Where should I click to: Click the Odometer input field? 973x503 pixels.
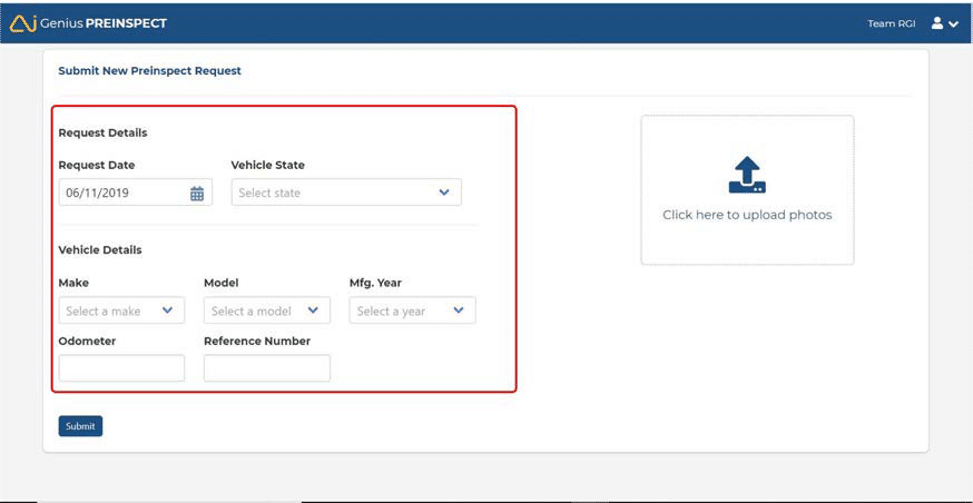point(122,368)
